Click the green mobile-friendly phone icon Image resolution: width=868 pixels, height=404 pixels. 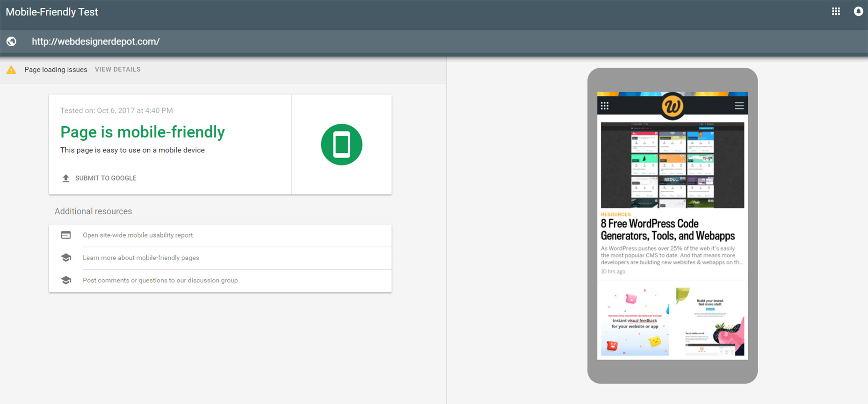click(x=341, y=144)
